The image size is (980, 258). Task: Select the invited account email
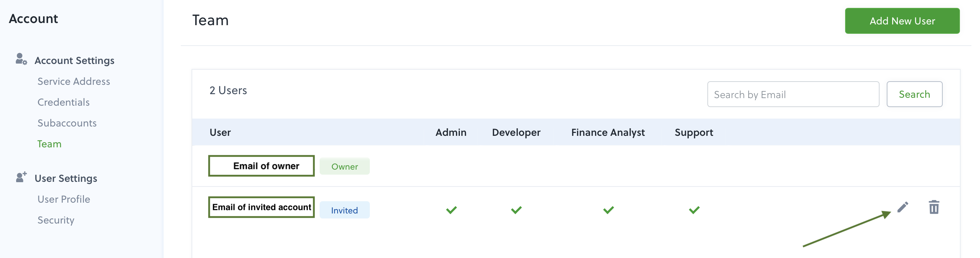click(x=262, y=207)
